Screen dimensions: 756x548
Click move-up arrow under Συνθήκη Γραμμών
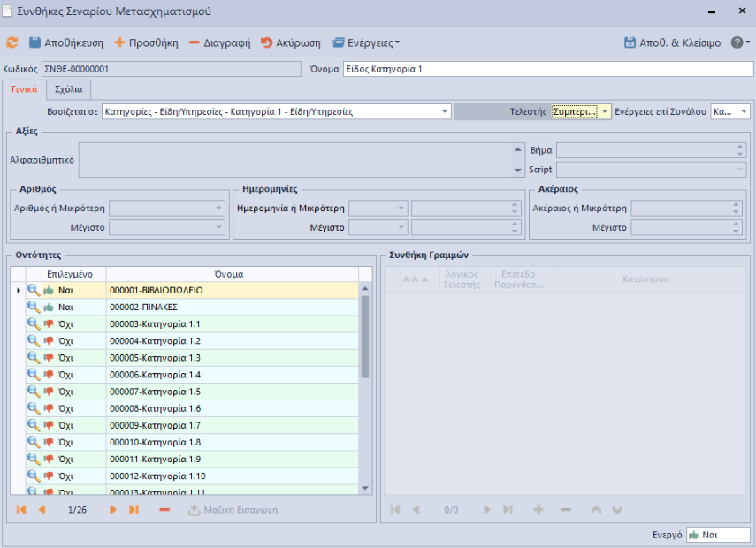(x=596, y=509)
